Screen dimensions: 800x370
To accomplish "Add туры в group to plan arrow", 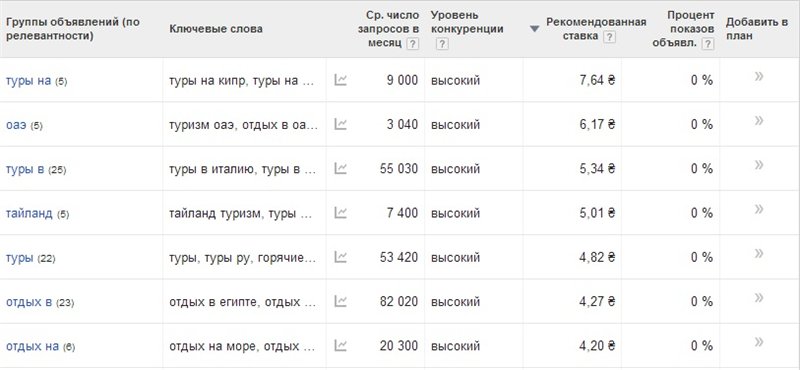I will pyautogui.click(x=759, y=165).
